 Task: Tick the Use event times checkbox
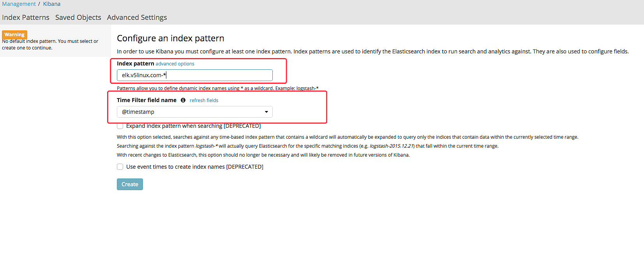tap(120, 167)
